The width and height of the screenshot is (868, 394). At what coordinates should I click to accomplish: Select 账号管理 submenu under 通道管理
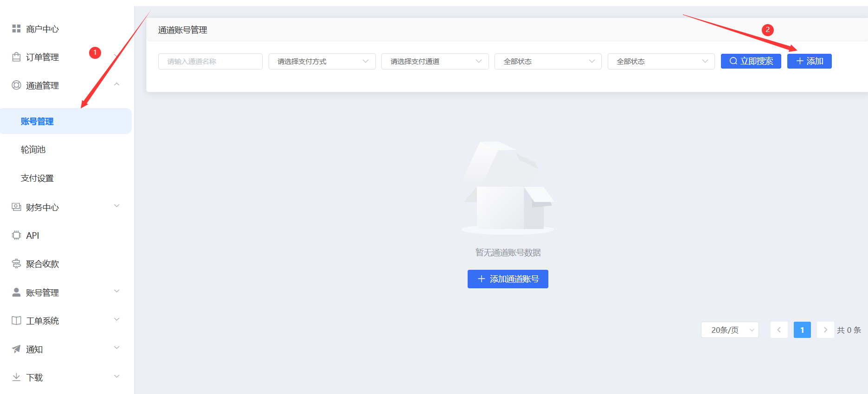(66, 121)
